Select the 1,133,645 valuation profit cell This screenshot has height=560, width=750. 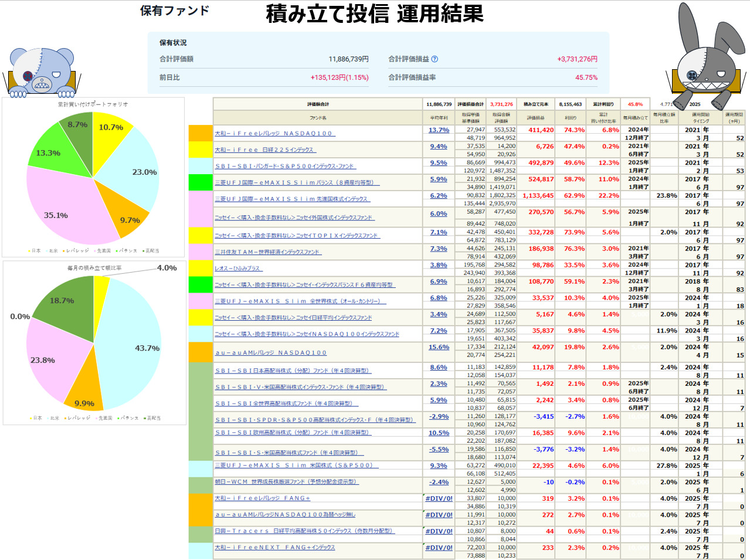coord(536,196)
